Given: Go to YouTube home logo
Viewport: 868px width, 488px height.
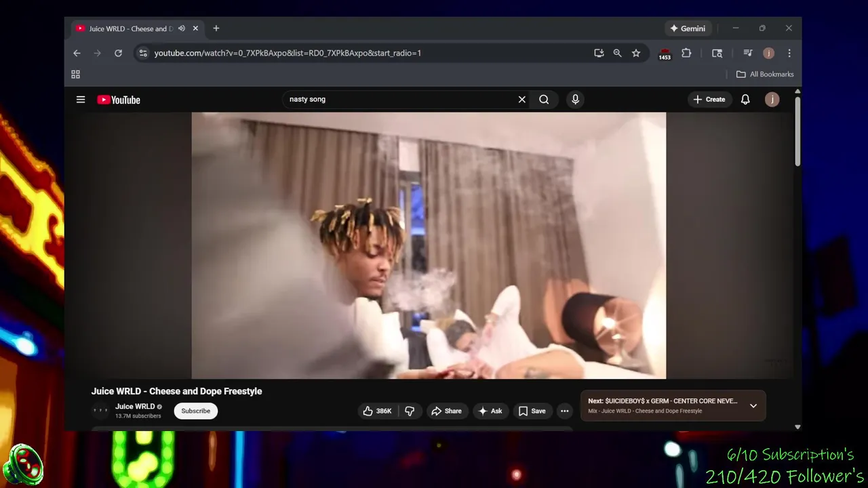Looking at the screenshot, I should [119, 100].
